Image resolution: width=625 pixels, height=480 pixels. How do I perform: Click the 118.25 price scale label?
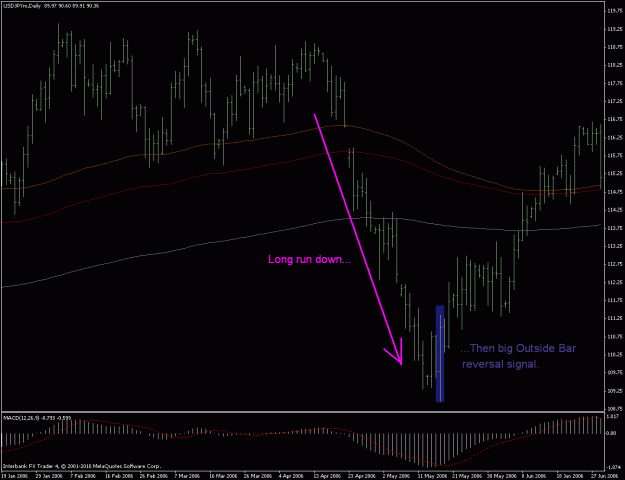[x=615, y=65]
